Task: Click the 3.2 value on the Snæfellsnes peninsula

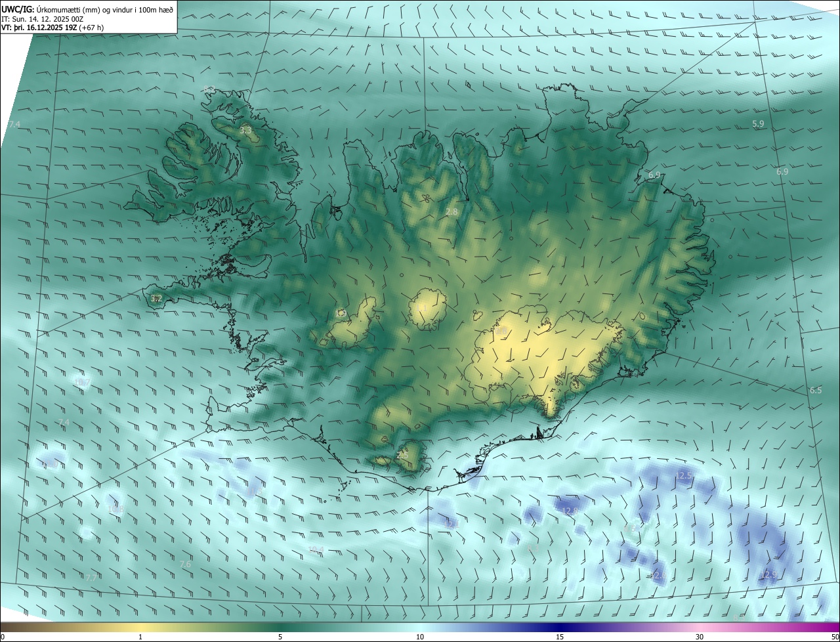Action: point(156,299)
